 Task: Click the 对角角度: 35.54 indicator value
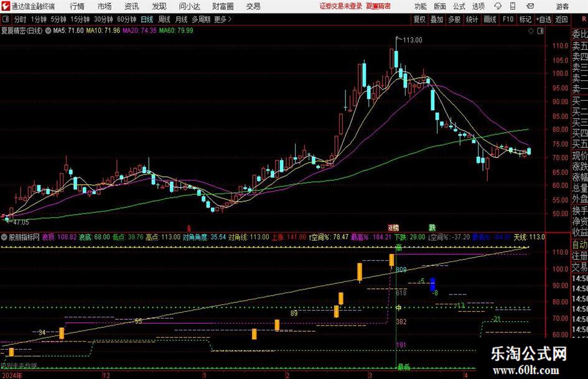tap(204, 237)
